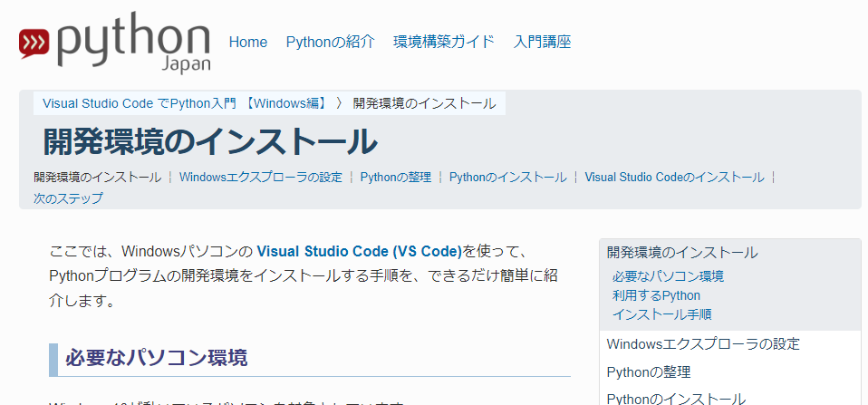
Task: Select 開発環境のインストール in the section navigation row
Action: (98, 178)
